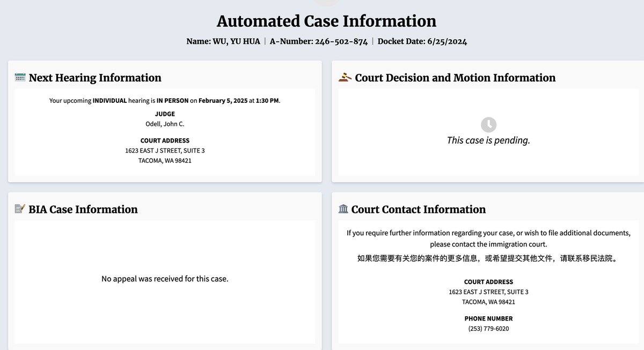Image resolution: width=644 pixels, height=350 pixels.
Task: Click the memo icon beside BIA Case Information
Action: pyautogui.click(x=20, y=209)
